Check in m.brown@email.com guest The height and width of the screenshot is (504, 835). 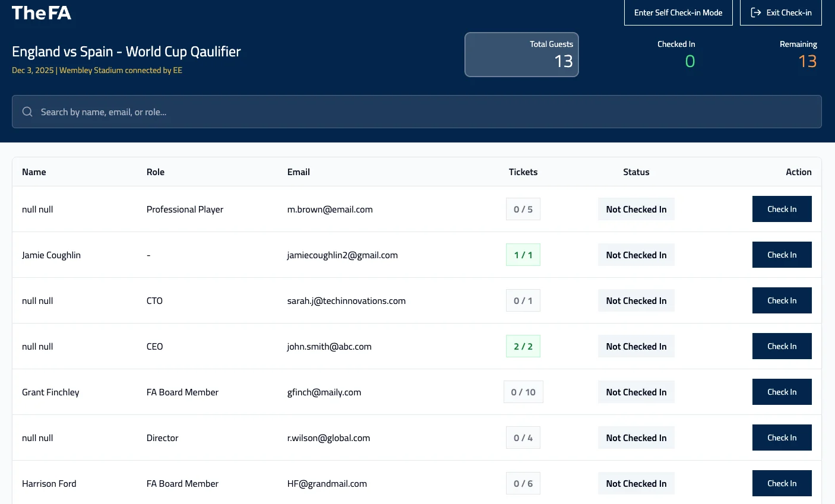click(x=782, y=209)
